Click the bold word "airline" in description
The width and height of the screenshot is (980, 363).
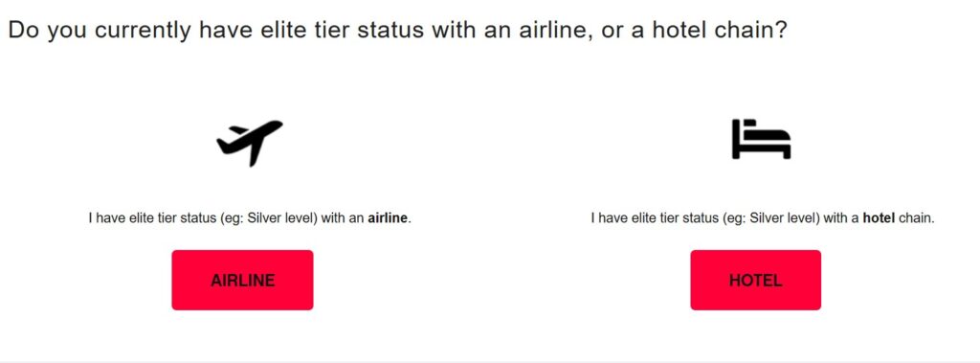point(388,219)
